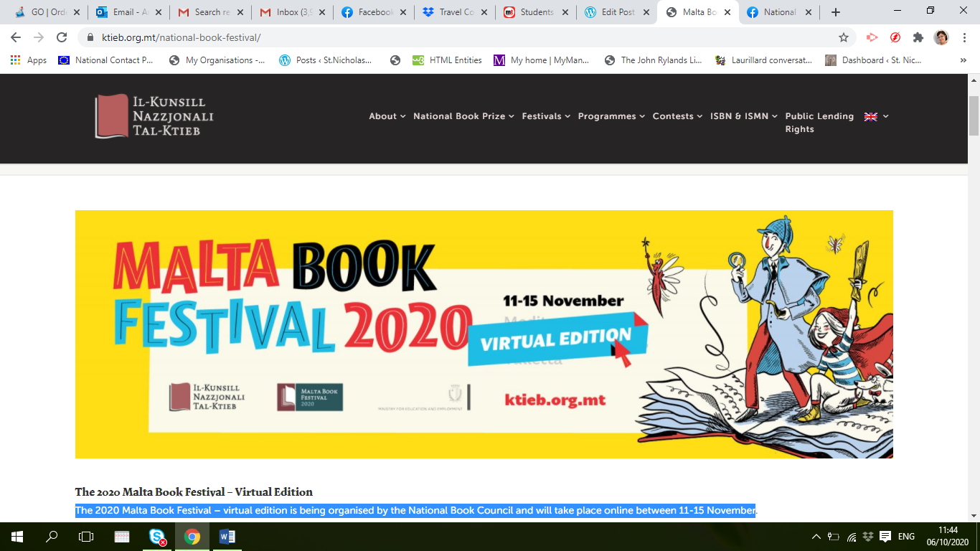Open Word from the taskbar
980x551 pixels.
coord(227,537)
